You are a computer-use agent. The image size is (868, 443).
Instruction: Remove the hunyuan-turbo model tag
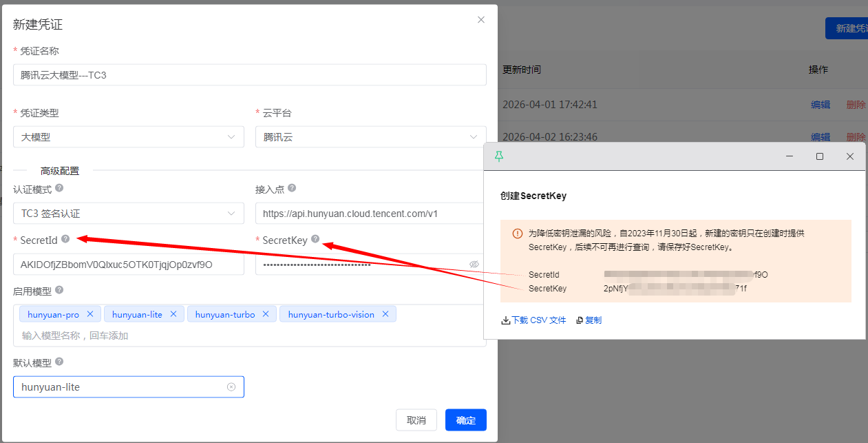[266, 314]
